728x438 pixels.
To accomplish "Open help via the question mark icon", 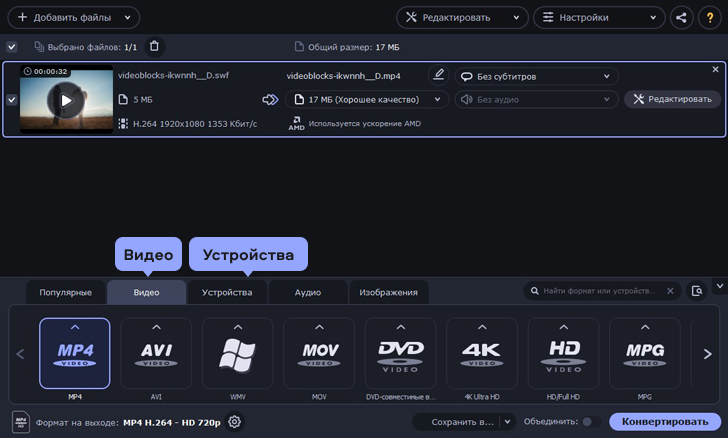I will 709,18.
